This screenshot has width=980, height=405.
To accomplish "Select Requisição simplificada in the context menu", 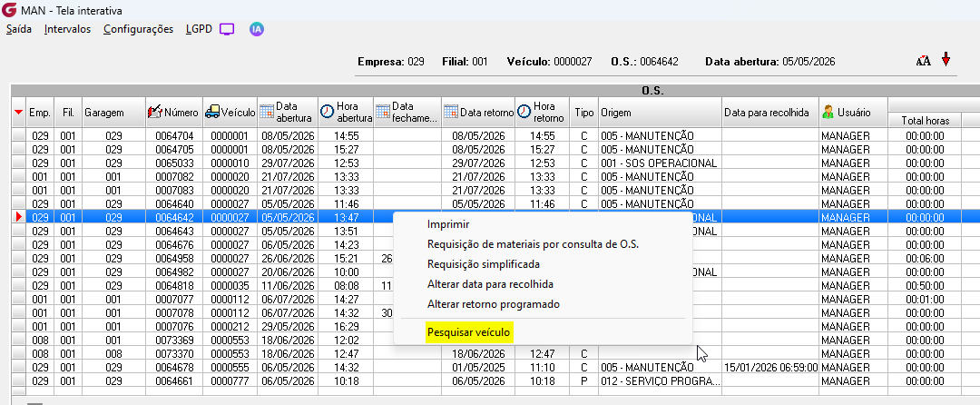I will tap(484, 264).
